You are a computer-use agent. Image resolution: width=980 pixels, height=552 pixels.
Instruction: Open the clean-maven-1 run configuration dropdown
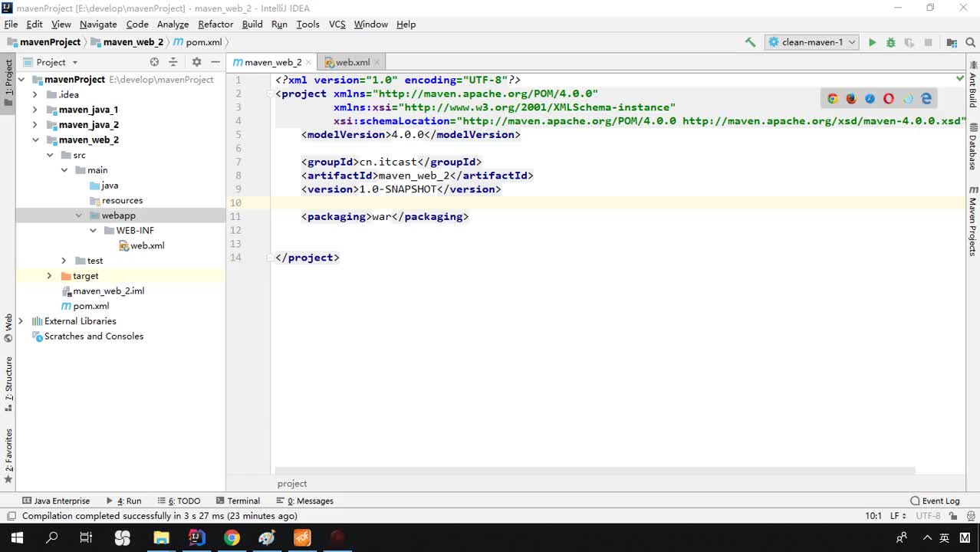[811, 42]
